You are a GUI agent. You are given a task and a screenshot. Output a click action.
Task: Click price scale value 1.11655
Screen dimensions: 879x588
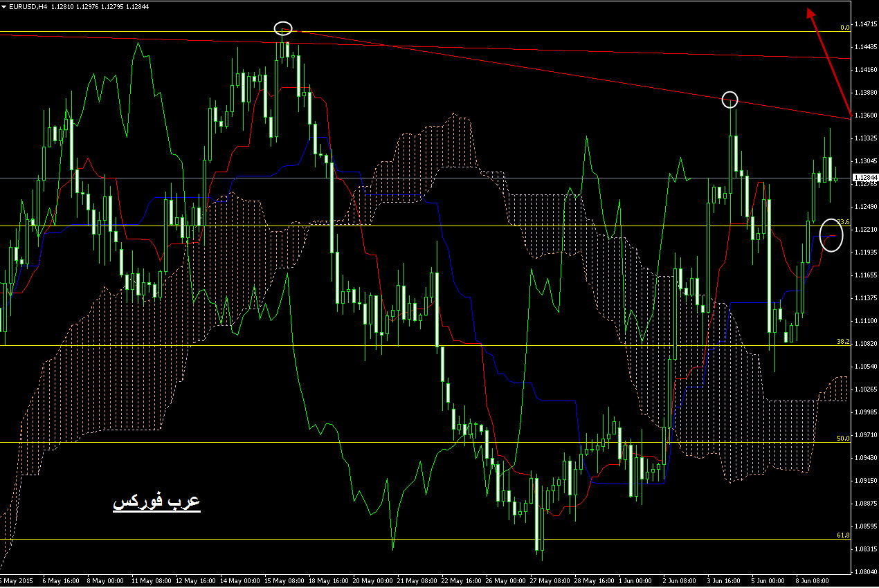[865, 275]
